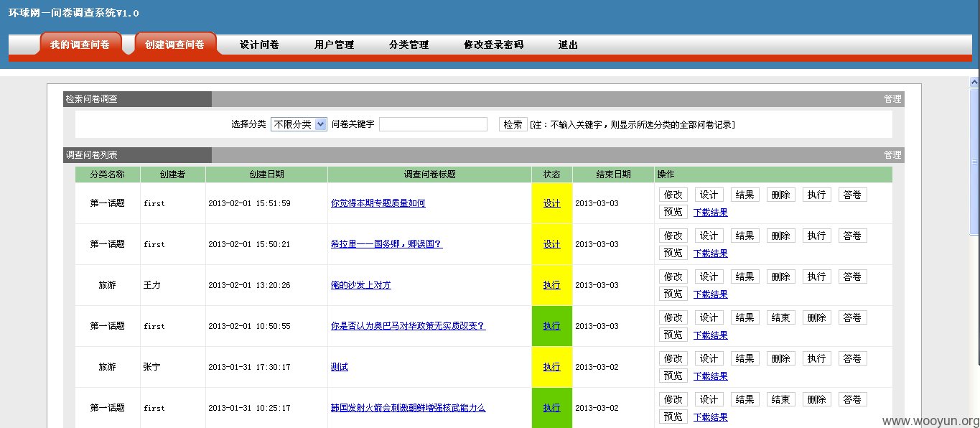The width and height of the screenshot is (980, 428).
Task: Open survey title 希拉里——国务卿，卿误国？
Action: click(386, 244)
